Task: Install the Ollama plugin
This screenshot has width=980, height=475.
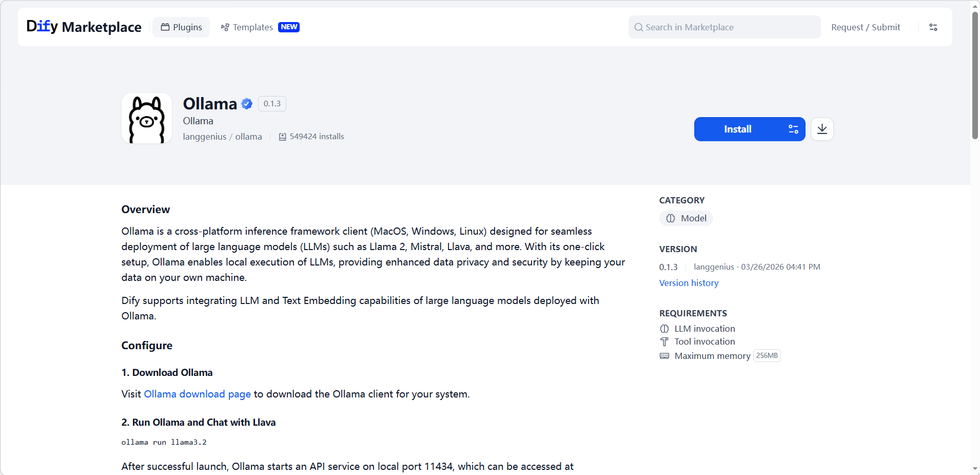Action: click(738, 129)
